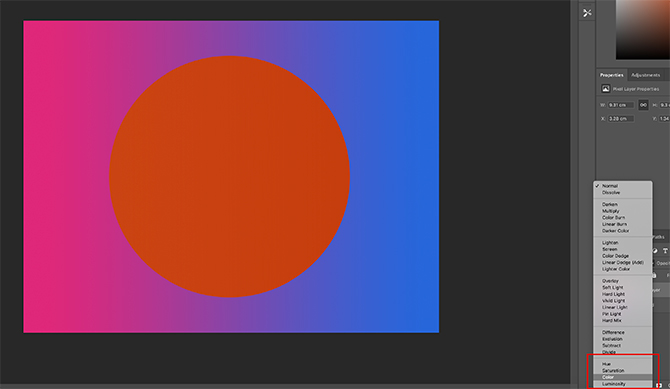Switch to the Adjustments tab
Screen dimensions: 670x389
click(645, 75)
